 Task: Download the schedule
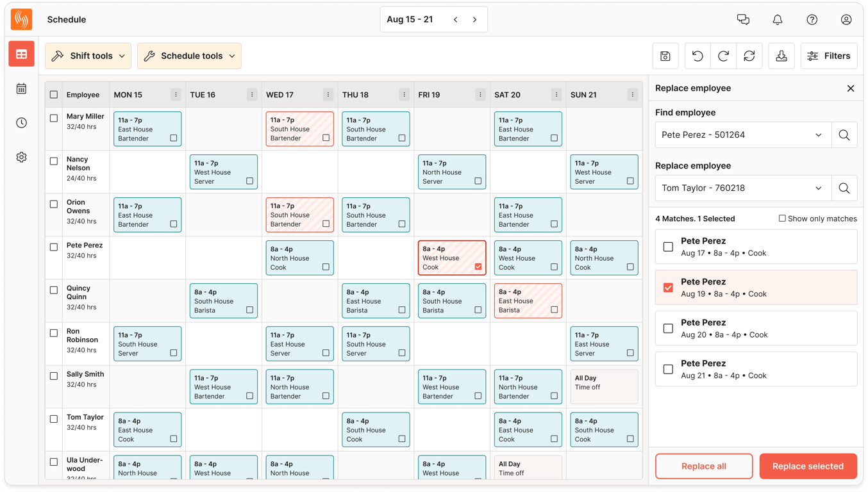click(781, 56)
